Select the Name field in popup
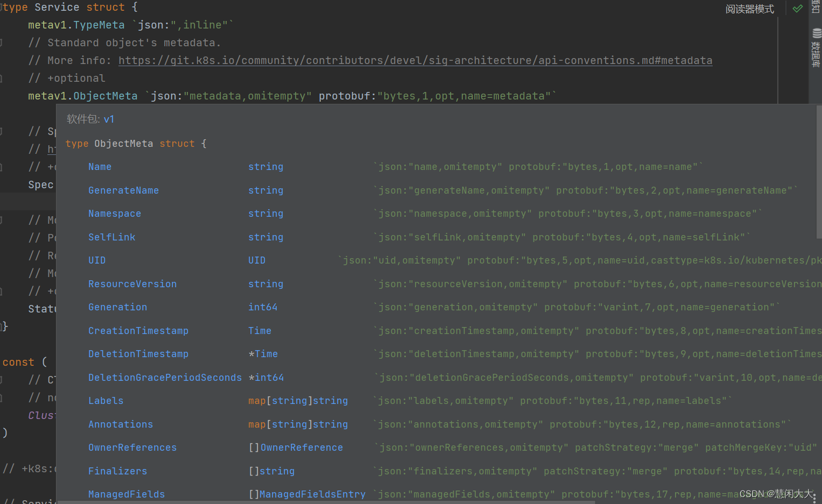Image resolution: width=822 pixels, height=504 pixels. pos(100,167)
